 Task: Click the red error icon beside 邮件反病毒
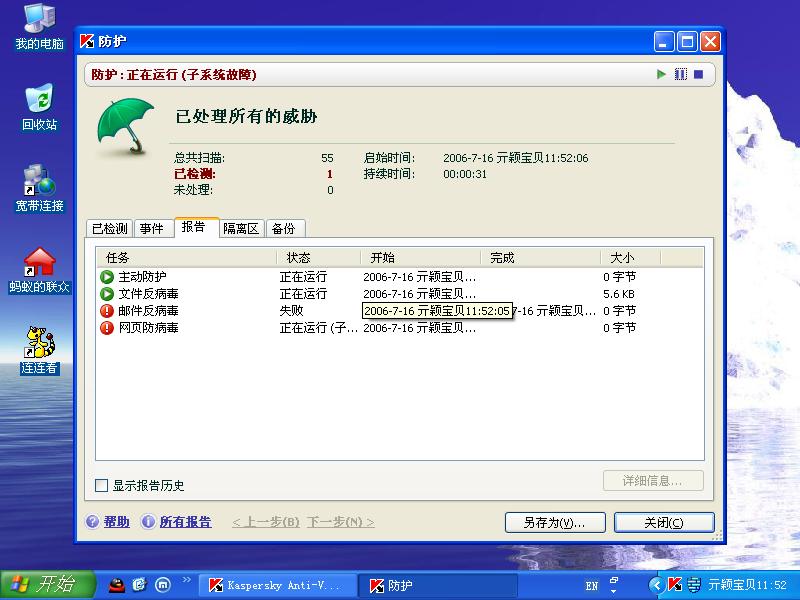tap(107, 311)
